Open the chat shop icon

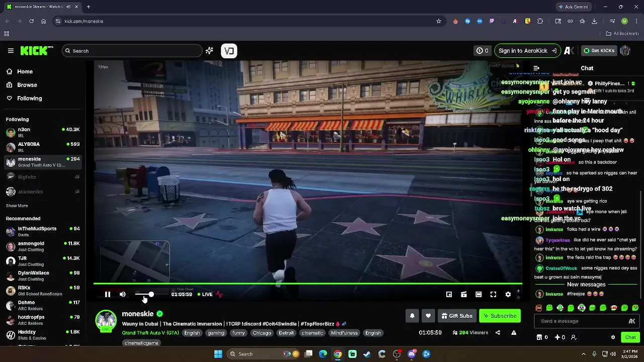[x=539, y=337]
